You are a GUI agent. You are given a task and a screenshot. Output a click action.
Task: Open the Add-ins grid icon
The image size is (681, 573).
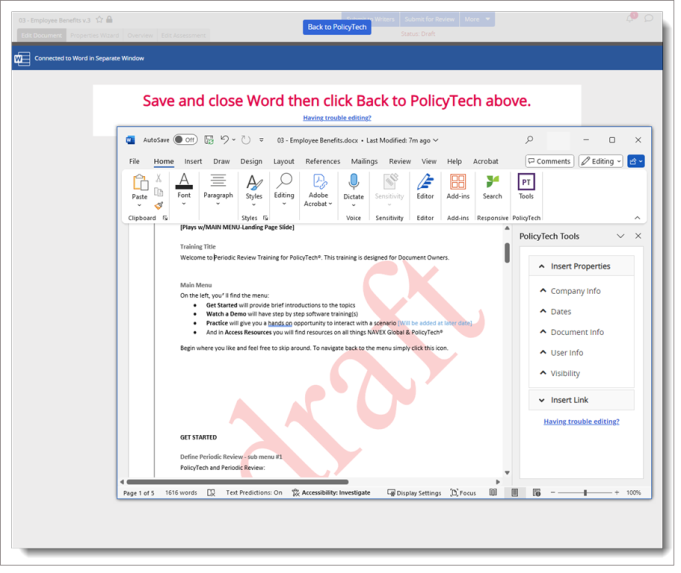pos(458,182)
